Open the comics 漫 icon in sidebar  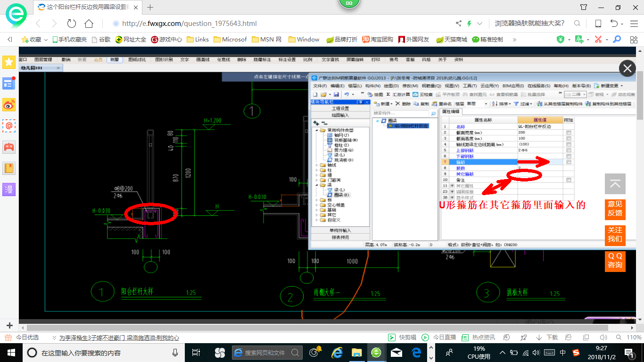coord(9,189)
